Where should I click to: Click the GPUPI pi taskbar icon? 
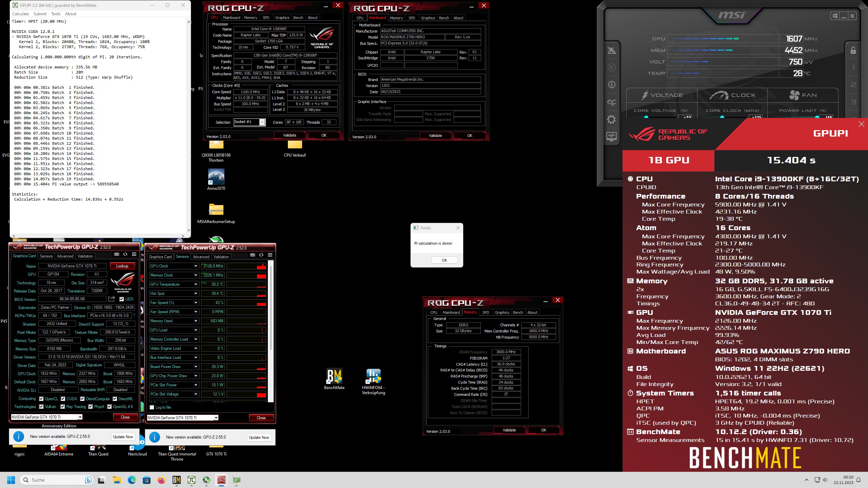point(191,480)
